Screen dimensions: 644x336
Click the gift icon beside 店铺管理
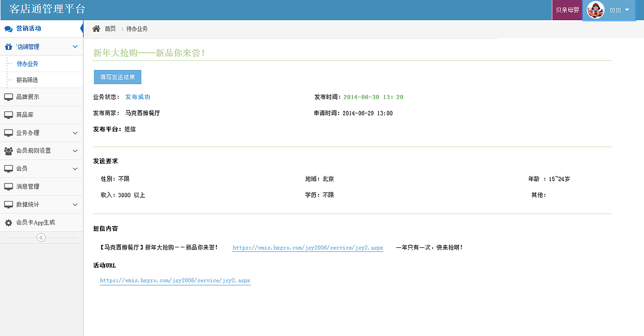[8, 47]
